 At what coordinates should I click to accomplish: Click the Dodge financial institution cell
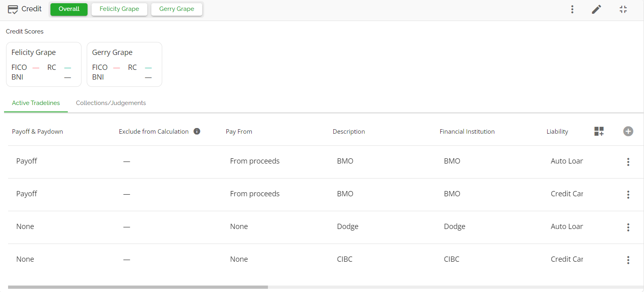pyautogui.click(x=455, y=227)
